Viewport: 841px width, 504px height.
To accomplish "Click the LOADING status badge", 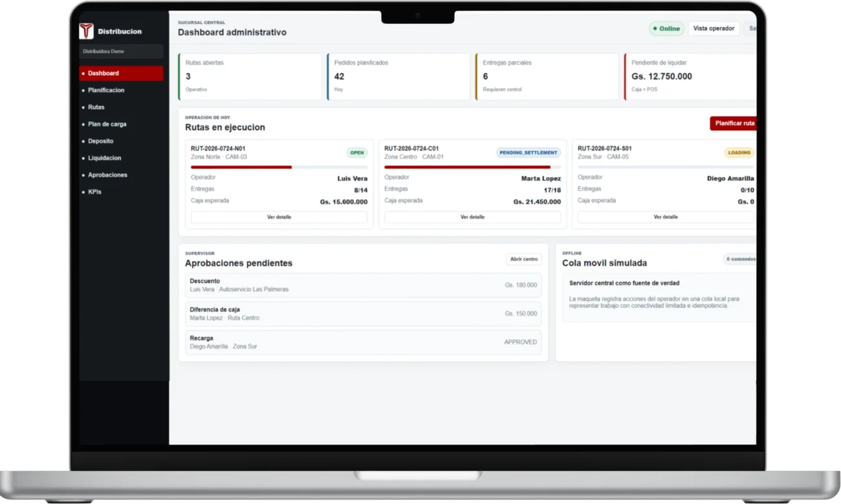I will click(x=739, y=153).
